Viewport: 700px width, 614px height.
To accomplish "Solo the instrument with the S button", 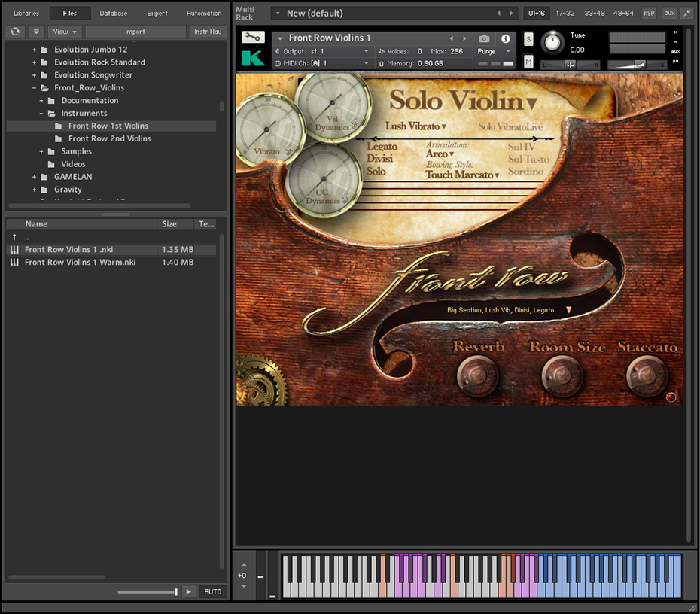I will (528, 39).
